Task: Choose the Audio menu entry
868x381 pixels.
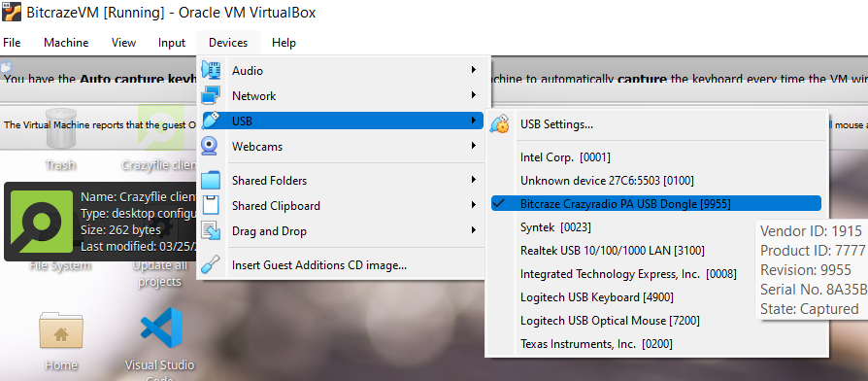Action: coord(343,70)
